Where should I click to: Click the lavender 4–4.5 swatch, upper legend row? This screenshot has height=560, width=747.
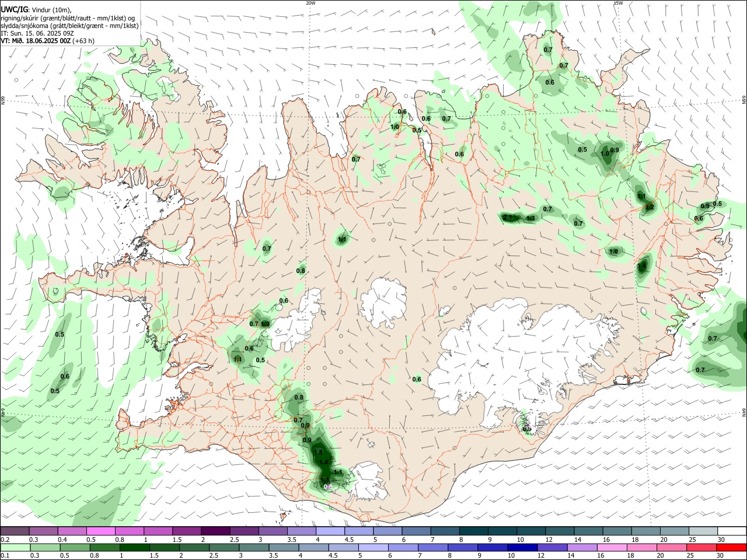(x=330, y=531)
